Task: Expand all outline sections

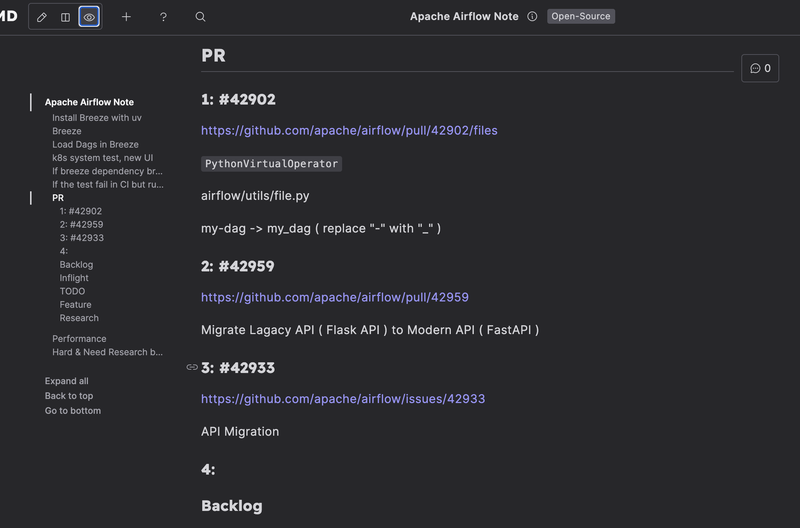Action: 66,381
